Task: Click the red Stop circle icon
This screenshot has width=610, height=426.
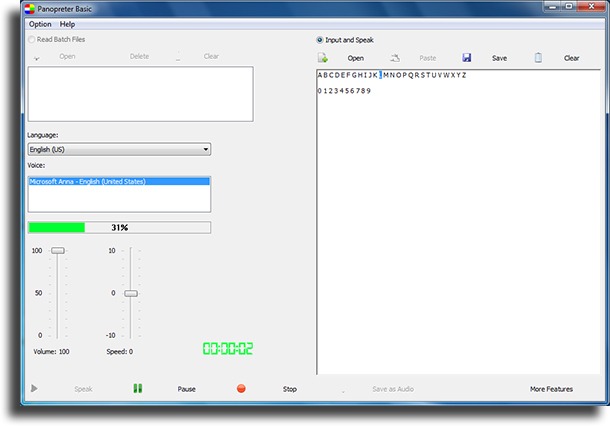Action: point(241,388)
